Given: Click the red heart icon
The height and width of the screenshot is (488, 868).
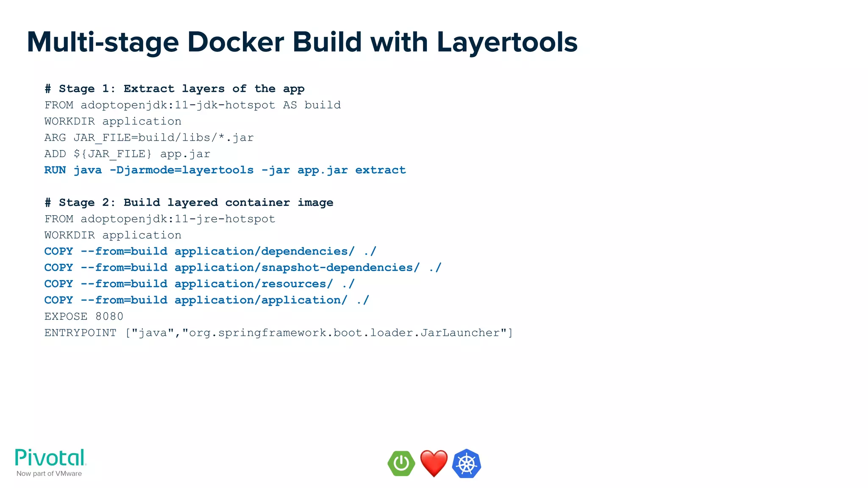Looking at the screenshot, I should pyautogui.click(x=434, y=463).
